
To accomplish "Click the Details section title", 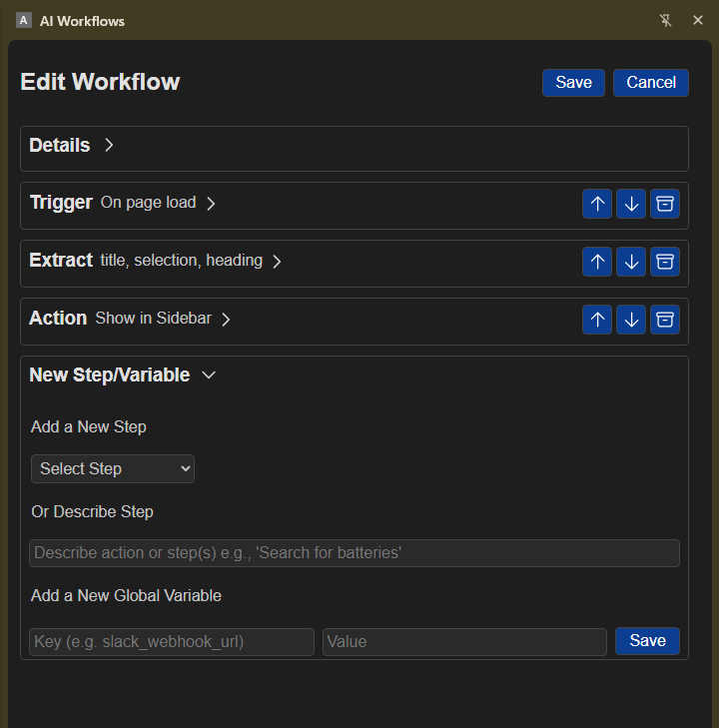I will [x=59, y=146].
